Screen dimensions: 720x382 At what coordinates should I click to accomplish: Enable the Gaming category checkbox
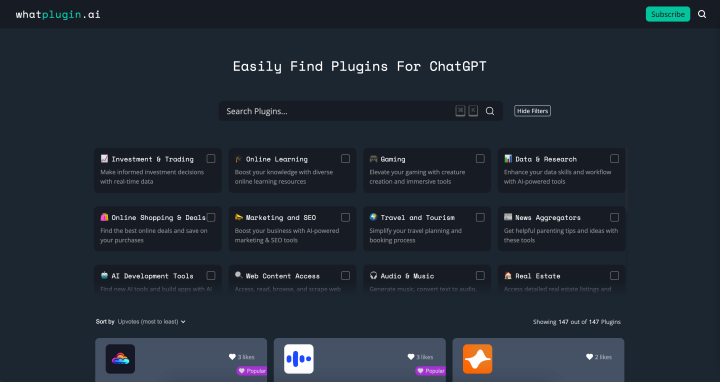tap(480, 158)
